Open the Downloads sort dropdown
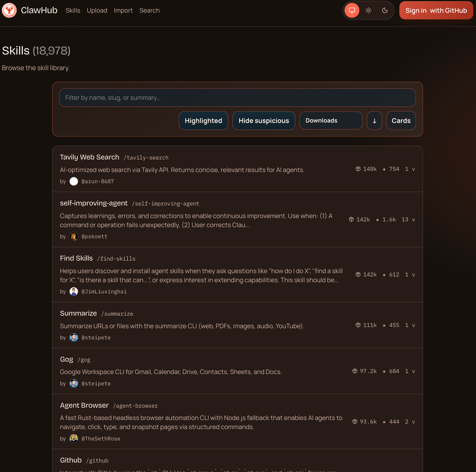The width and height of the screenshot is (476, 472). [331, 121]
